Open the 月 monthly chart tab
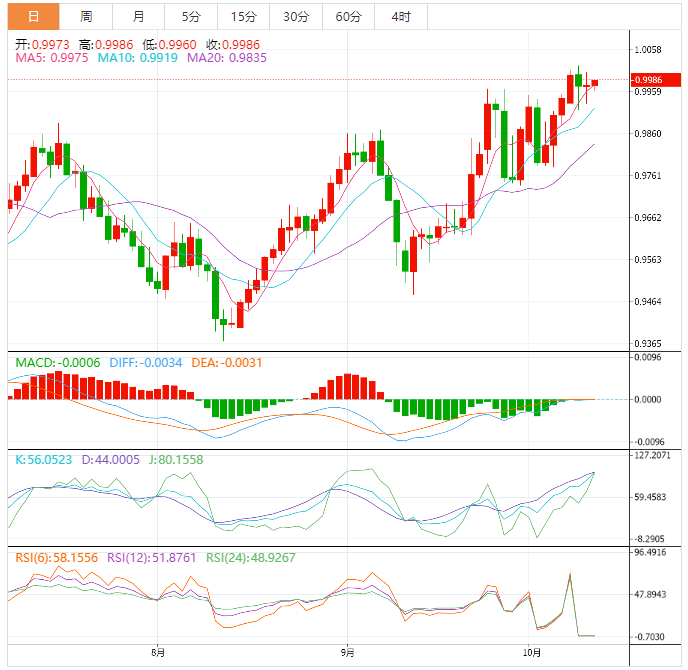This screenshot has height=670, width=688. (x=138, y=16)
